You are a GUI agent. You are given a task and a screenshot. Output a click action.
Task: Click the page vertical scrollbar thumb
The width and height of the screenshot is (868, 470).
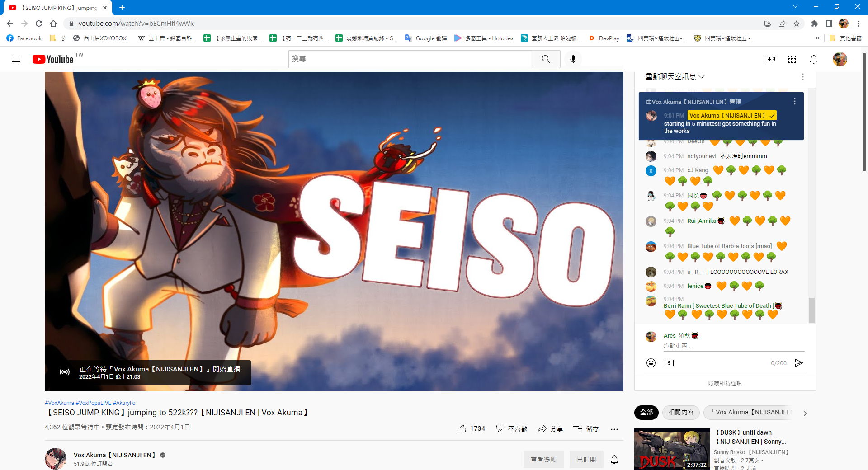[x=864, y=112]
